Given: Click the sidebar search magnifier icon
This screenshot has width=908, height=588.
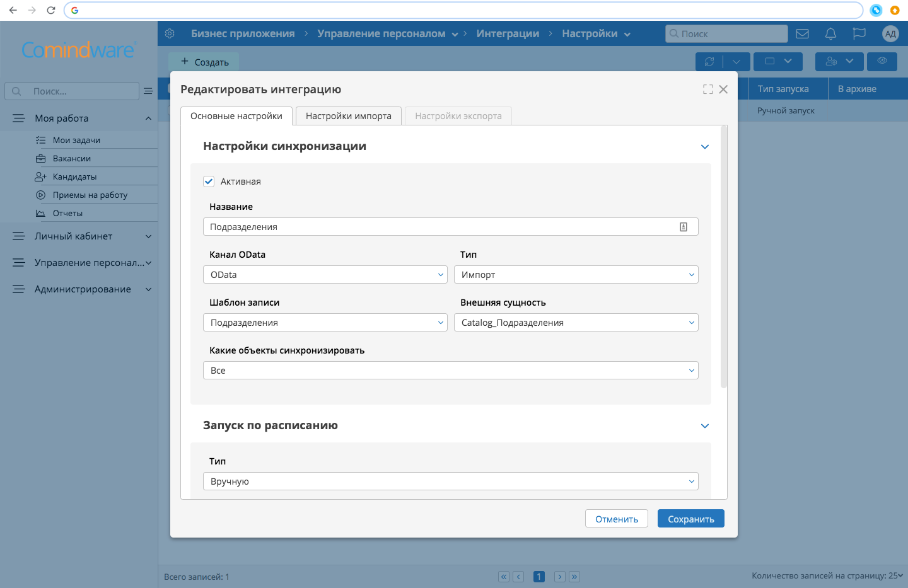Looking at the screenshot, I should pos(17,91).
